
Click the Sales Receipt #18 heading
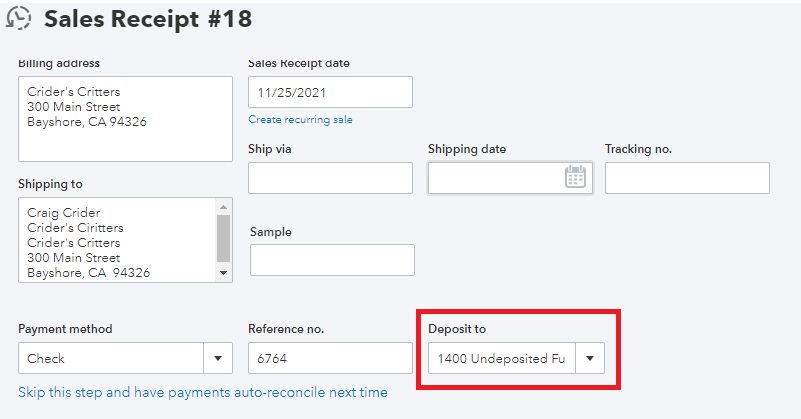(148, 18)
